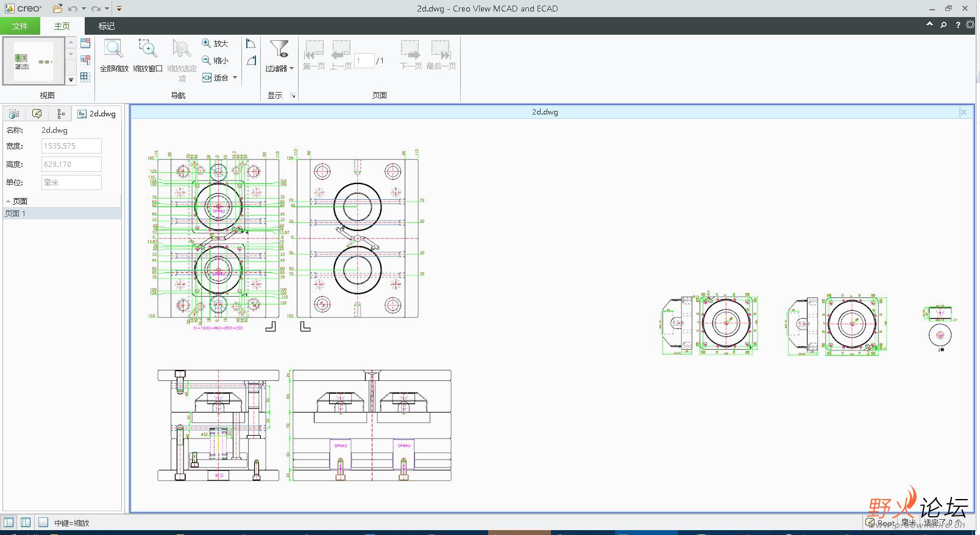Click the 宽度 value field 1535.575
The image size is (980, 535).
coord(71,146)
